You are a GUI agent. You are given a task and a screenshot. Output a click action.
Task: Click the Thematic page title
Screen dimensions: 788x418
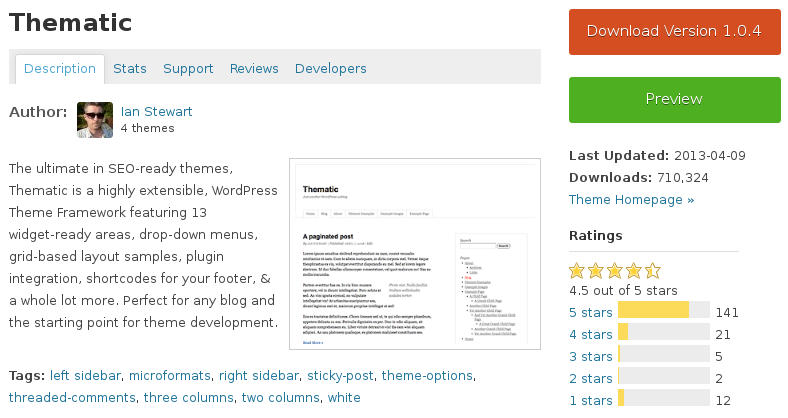tap(70, 23)
